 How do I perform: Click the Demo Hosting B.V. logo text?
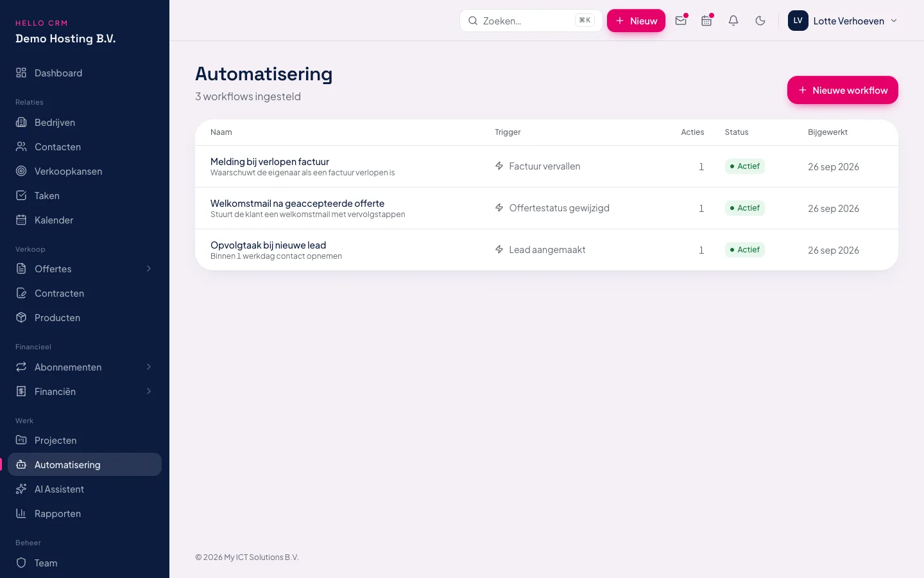[65, 39]
